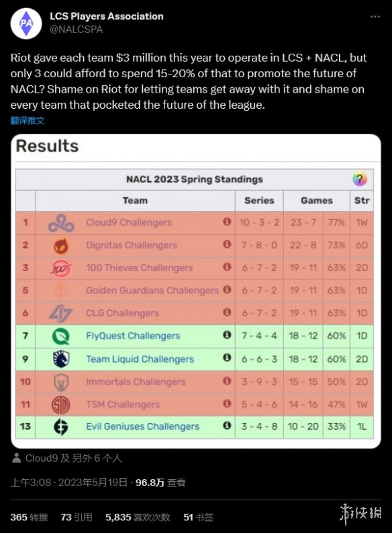Click the Cloud9 cloud logo in standings
This screenshot has width=392, height=533.
(x=61, y=223)
